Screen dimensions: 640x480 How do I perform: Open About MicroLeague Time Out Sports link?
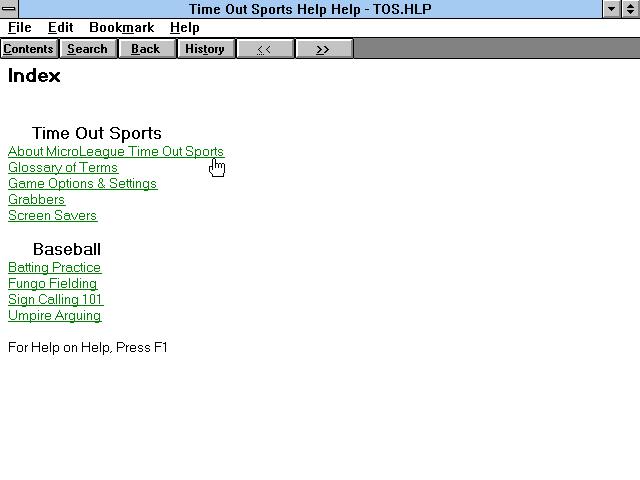point(116,151)
